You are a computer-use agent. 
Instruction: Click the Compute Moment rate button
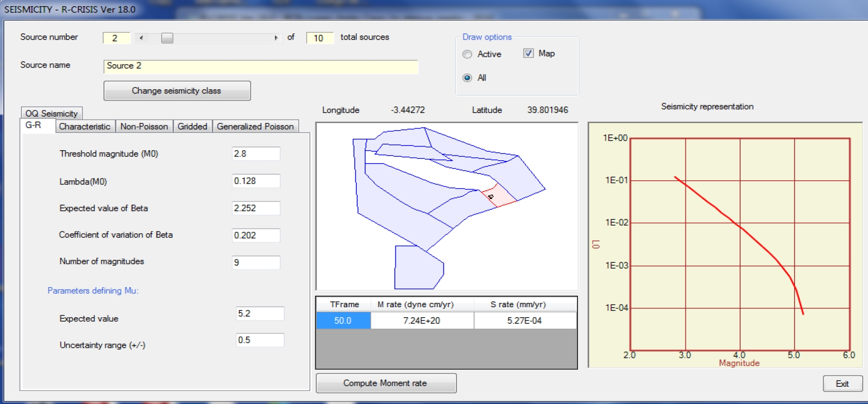pyautogui.click(x=385, y=383)
